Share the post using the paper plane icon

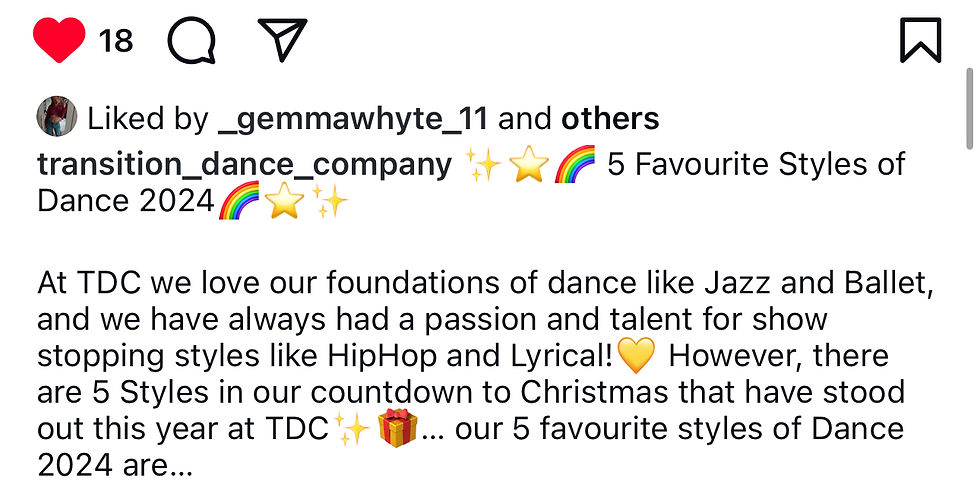[x=282, y=39]
